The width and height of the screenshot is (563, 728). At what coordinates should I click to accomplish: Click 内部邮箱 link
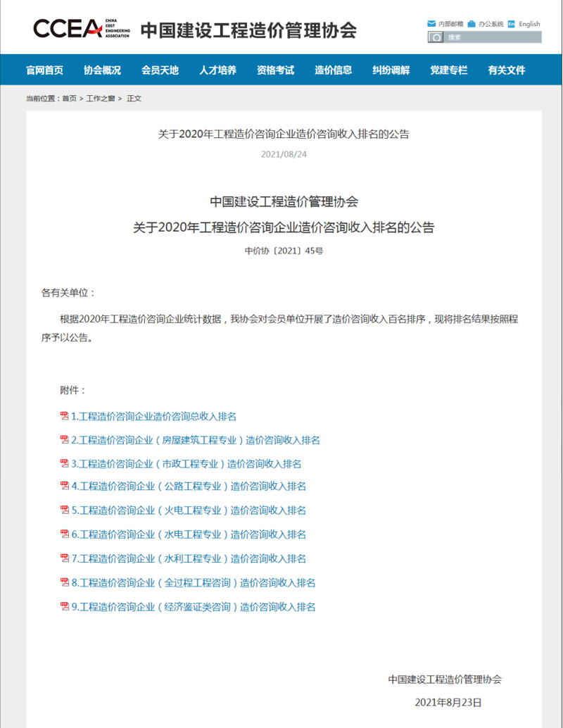coord(450,24)
